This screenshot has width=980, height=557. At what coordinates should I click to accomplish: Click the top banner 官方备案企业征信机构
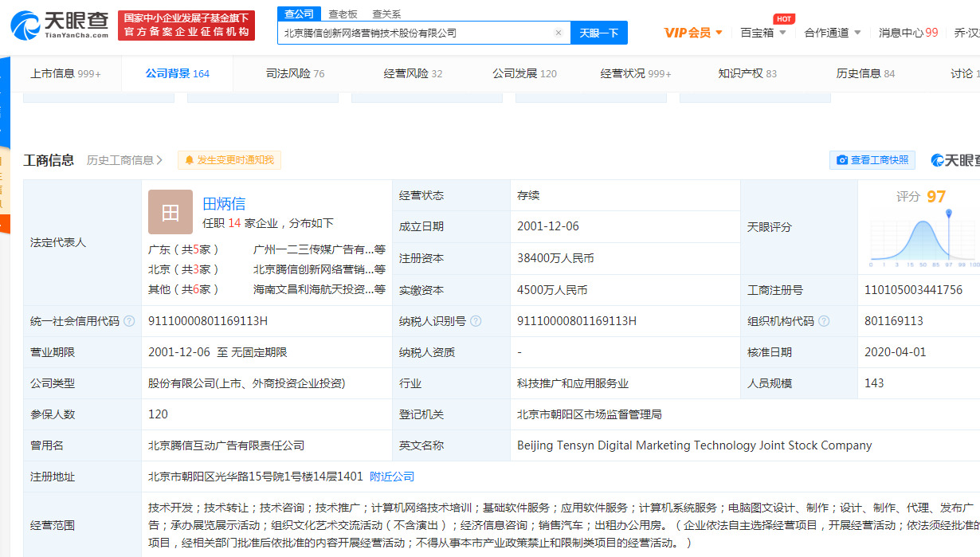[186, 33]
